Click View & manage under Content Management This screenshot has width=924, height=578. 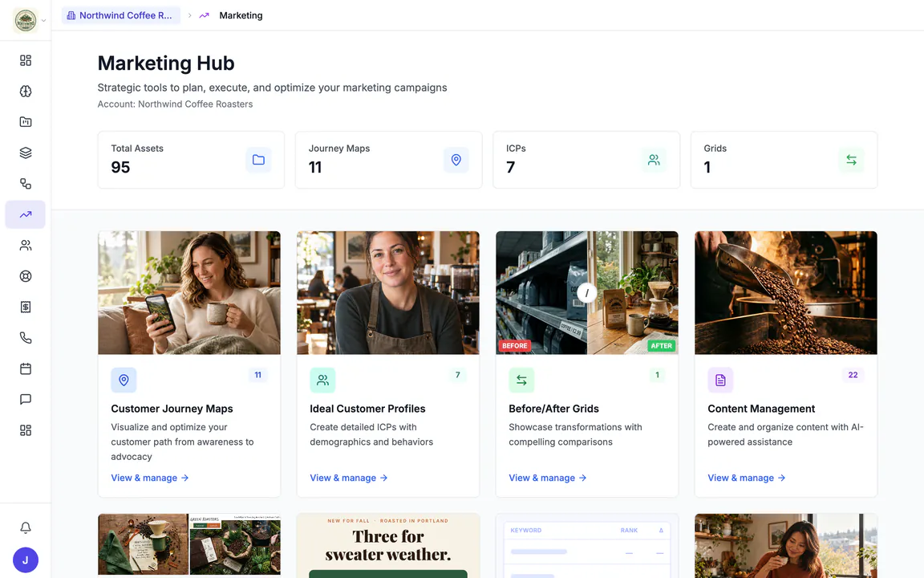coord(747,478)
